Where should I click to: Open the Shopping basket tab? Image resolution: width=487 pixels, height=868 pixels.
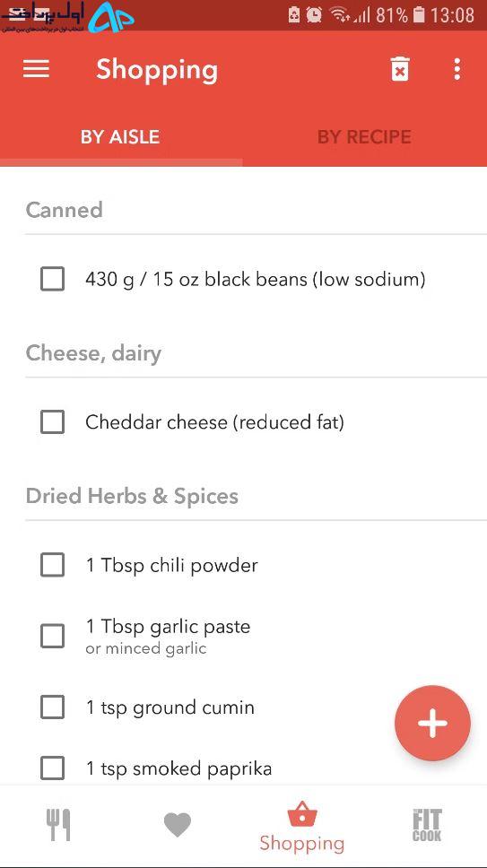[x=302, y=827]
